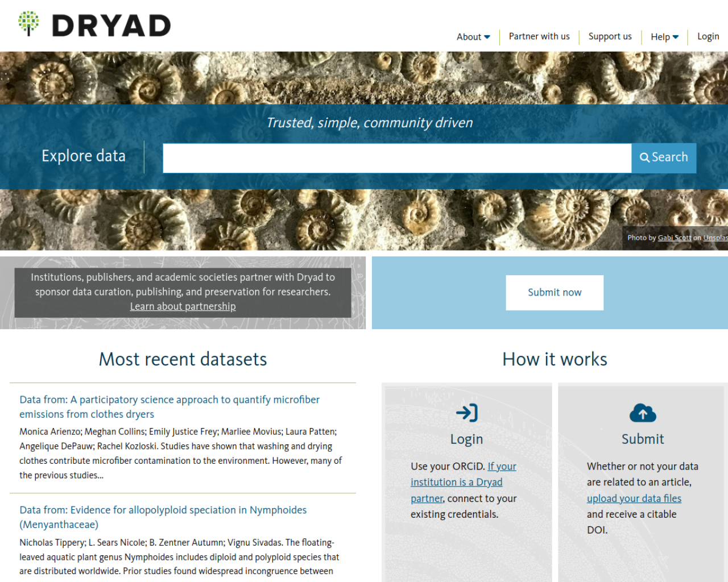
Task: Click the 'Most recent datasets' heading
Action: click(183, 359)
